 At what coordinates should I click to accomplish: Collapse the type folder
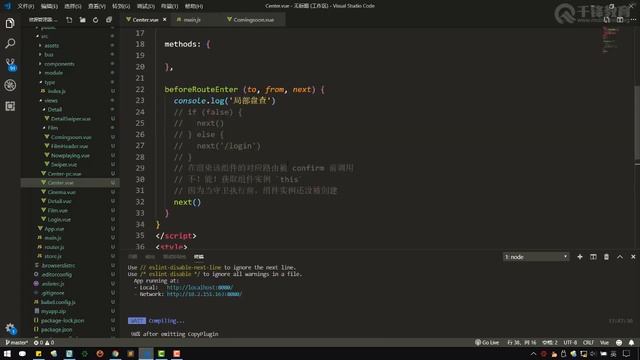[x=49, y=82]
